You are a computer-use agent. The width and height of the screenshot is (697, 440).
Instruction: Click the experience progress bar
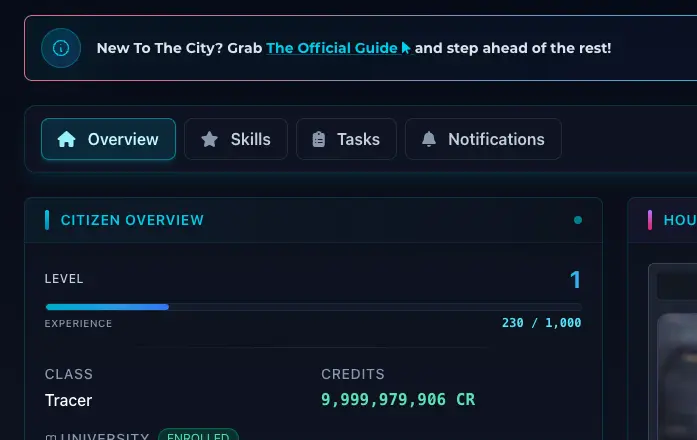[313, 307]
